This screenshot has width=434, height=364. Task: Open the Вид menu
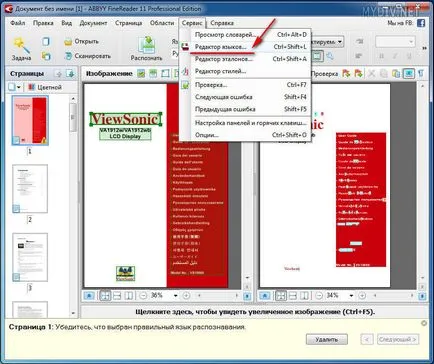click(x=67, y=23)
